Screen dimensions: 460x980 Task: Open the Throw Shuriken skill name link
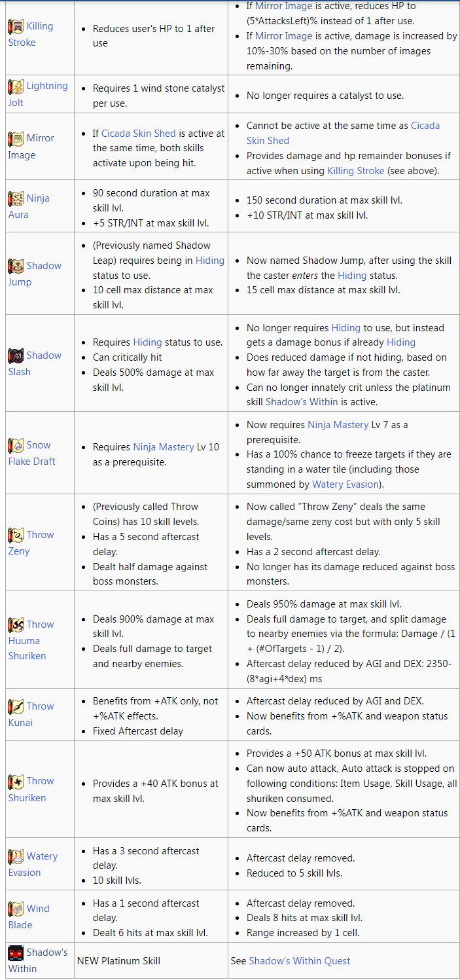tap(31, 789)
